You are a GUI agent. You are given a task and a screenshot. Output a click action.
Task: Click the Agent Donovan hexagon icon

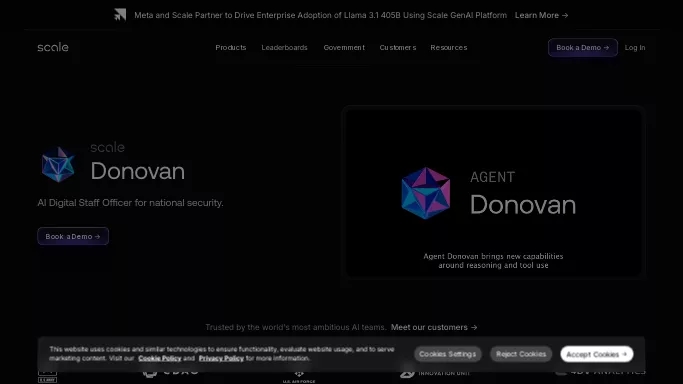click(426, 193)
